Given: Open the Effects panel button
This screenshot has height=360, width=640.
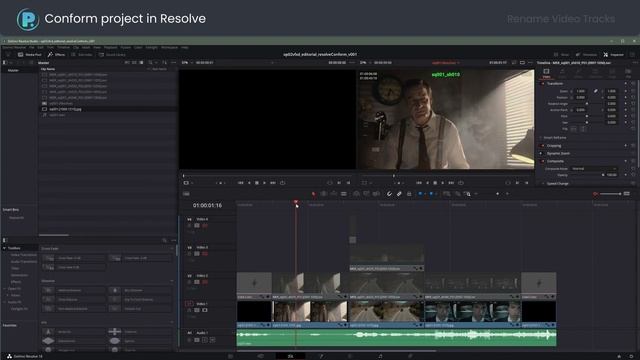Looking at the screenshot, I should click(56, 54).
